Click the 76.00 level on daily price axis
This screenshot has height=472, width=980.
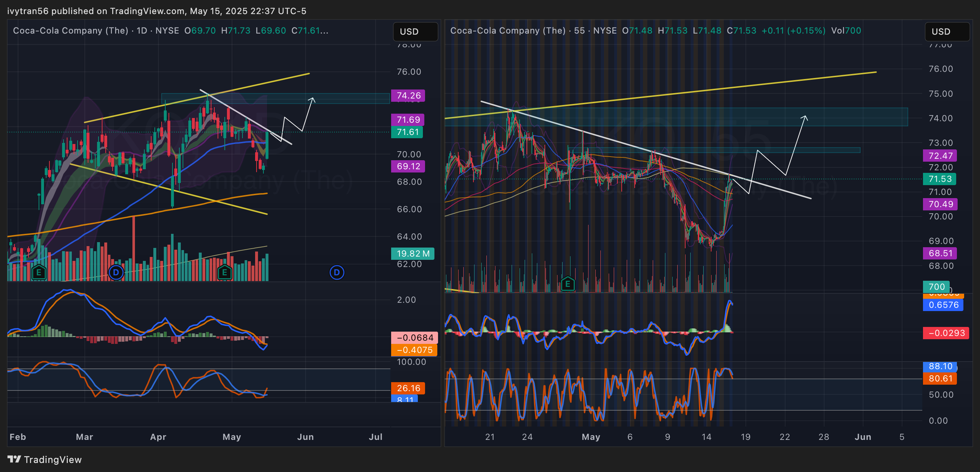(x=409, y=72)
